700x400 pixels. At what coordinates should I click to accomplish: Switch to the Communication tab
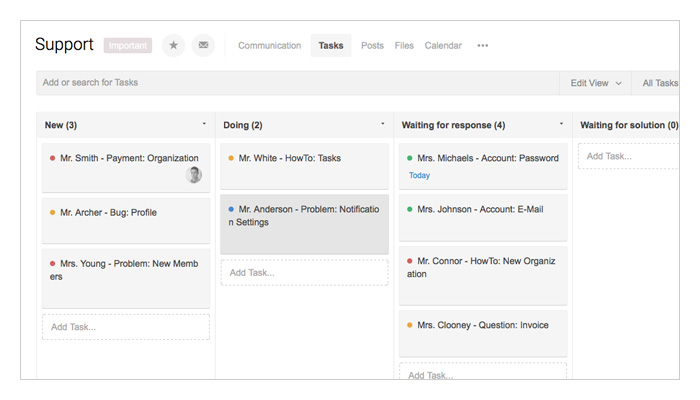[x=269, y=45]
